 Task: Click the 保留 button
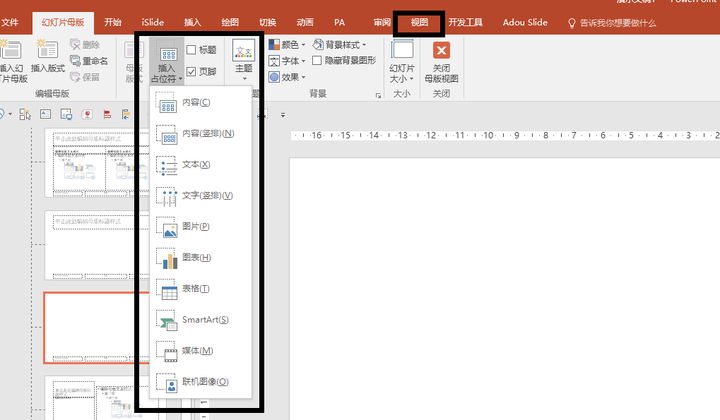click(x=85, y=77)
